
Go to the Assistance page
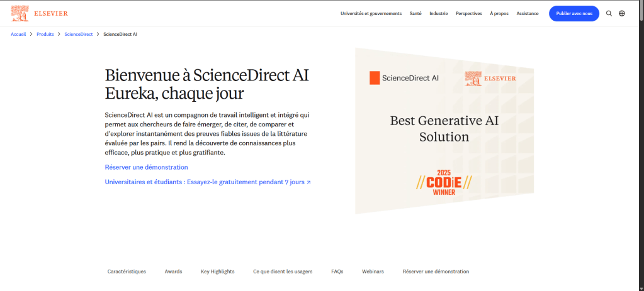[528, 13]
